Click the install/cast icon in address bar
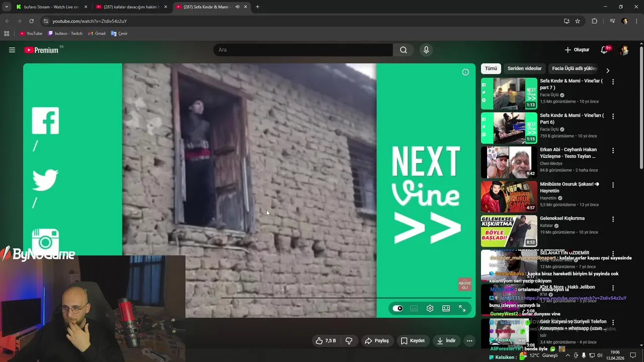The image size is (644, 362). click(x=567, y=21)
